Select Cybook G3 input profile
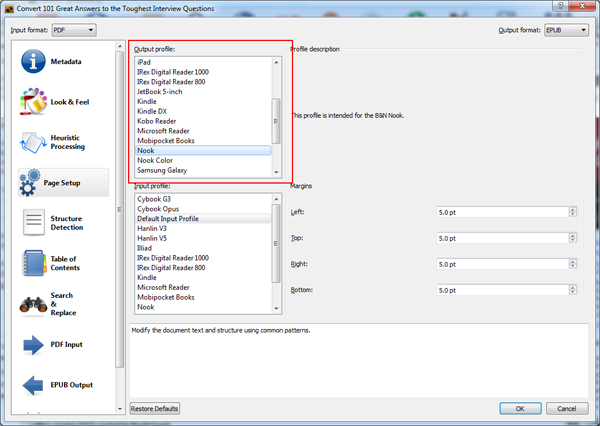The height and width of the screenshot is (426, 600). coord(203,199)
